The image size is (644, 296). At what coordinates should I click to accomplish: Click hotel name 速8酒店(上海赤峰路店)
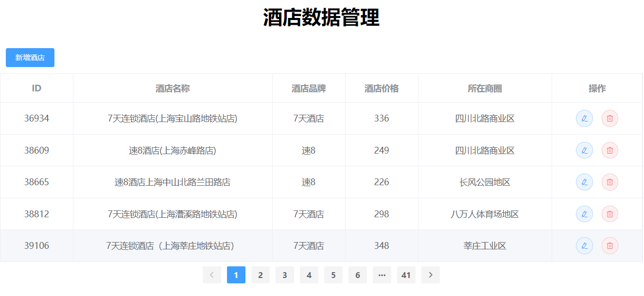(173, 150)
